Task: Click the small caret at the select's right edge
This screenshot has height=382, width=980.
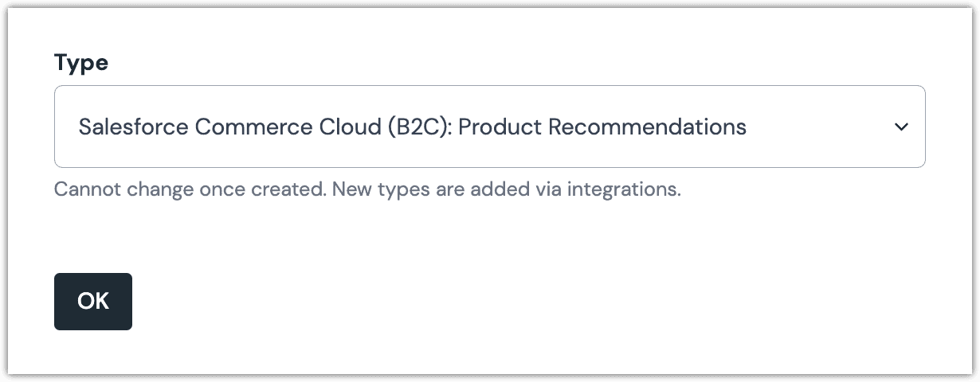Action: [901, 127]
